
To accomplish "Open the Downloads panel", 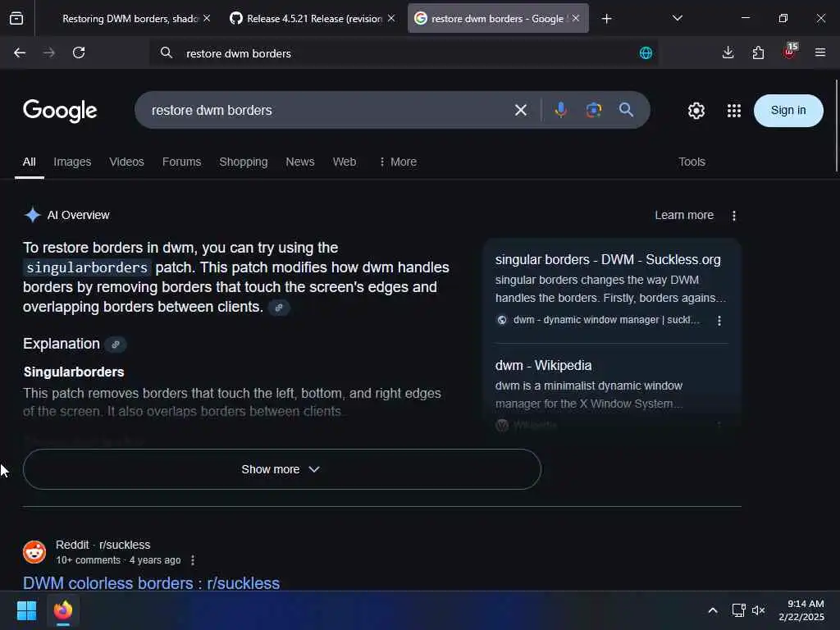I will (728, 52).
